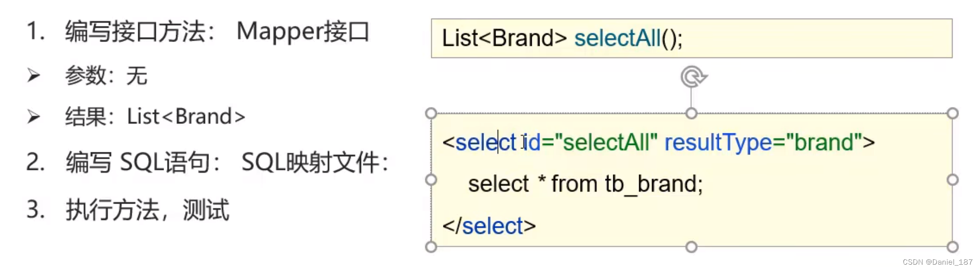Click the closing </select> tag
Screen dimensions: 980x270
[x=489, y=226]
